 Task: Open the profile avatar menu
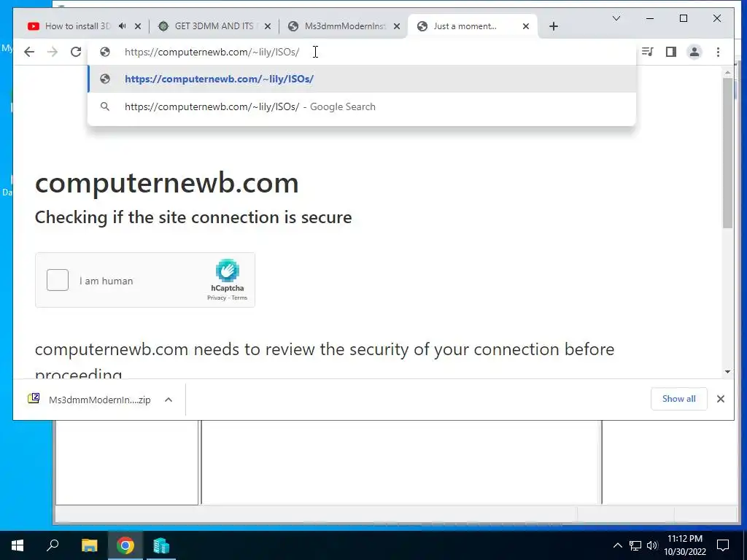click(694, 52)
